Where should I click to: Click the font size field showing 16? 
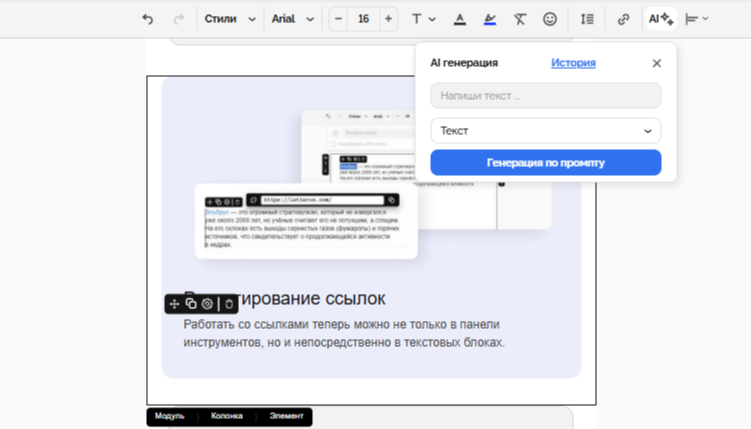tap(363, 19)
